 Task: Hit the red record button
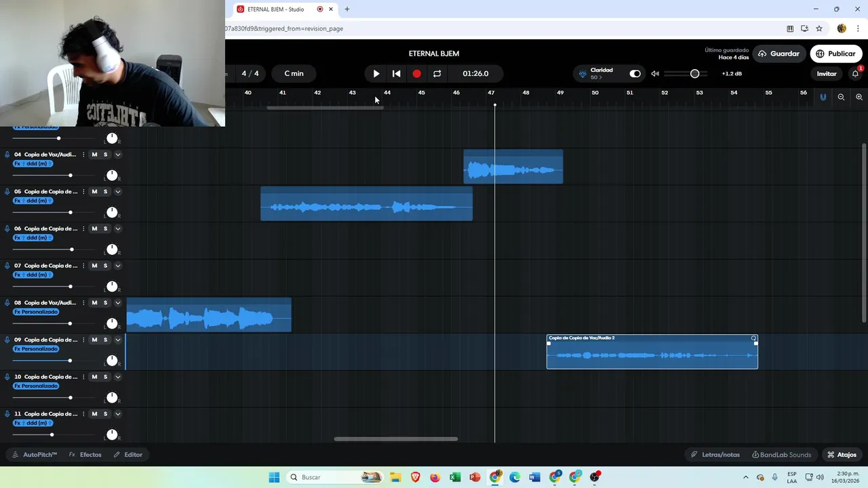pyautogui.click(x=416, y=73)
